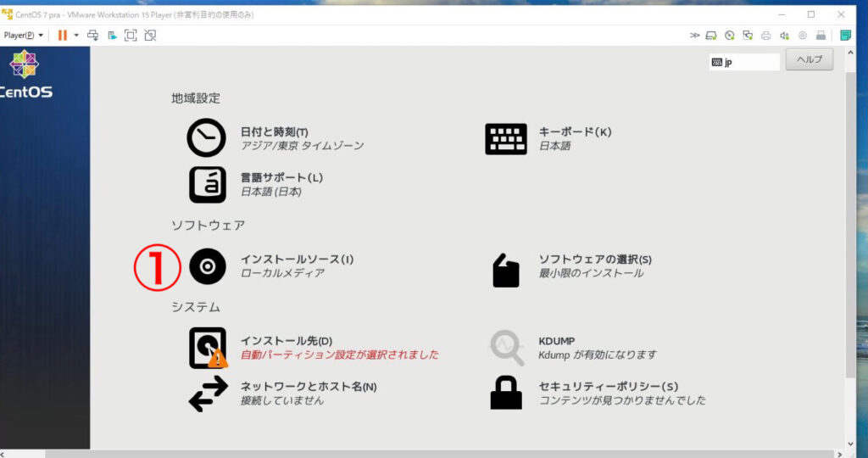868x458 pixels.
Task: Click the VMware window title bar icon
Action: (x=7, y=14)
